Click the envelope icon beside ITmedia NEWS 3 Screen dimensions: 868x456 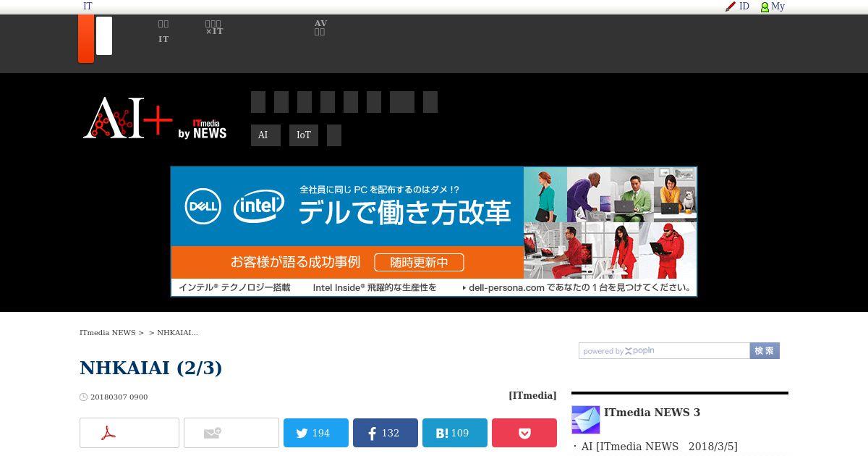tap(586, 420)
